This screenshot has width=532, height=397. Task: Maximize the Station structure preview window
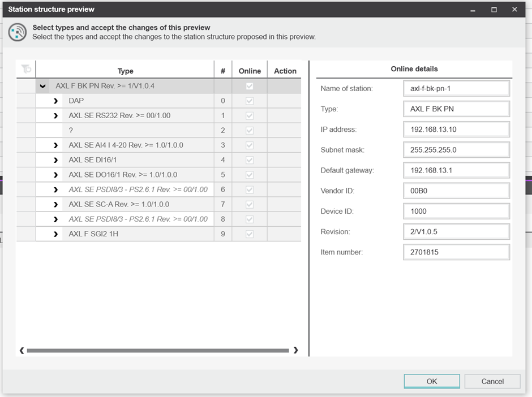click(x=494, y=10)
